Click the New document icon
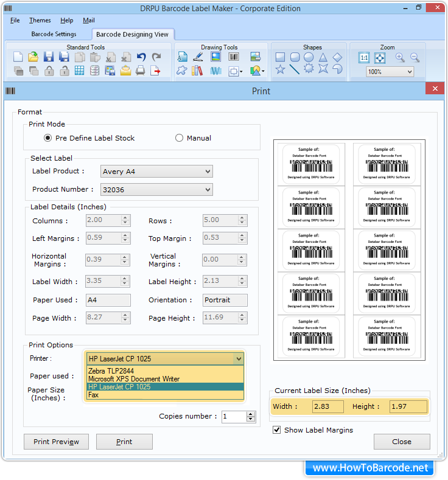 18,57
